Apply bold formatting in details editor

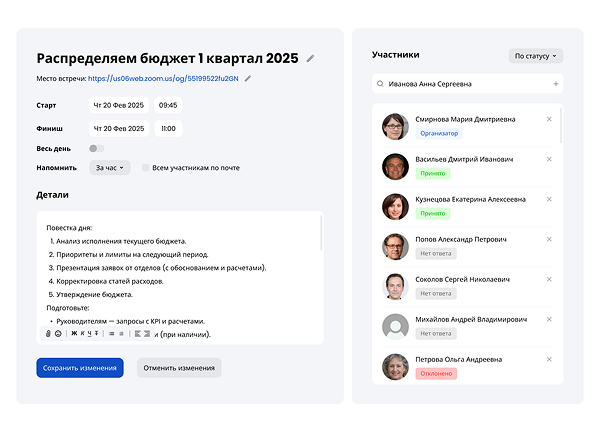click(73, 333)
